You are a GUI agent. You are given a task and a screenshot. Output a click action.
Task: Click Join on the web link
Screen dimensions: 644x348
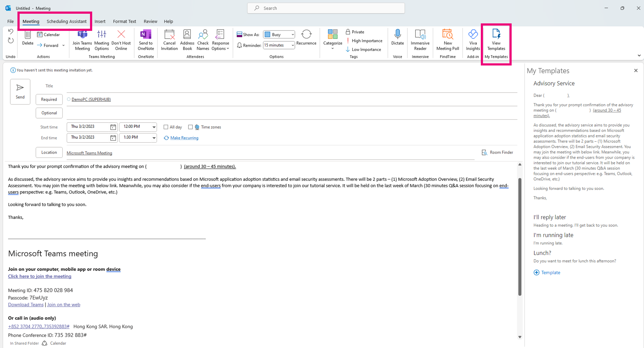pyautogui.click(x=64, y=305)
